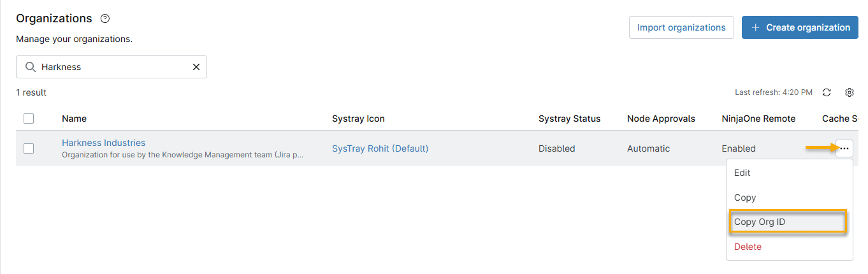The height and width of the screenshot is (274, 868).
Task: Select Copy Org ID menu option
Action: (760, 222)
